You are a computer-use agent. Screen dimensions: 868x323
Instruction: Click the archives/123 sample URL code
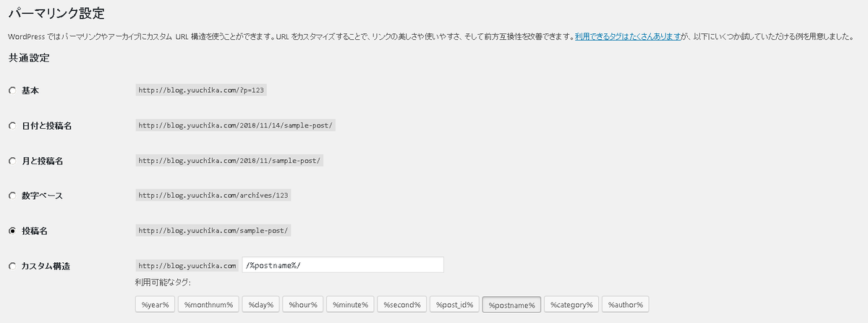(213, 196)
